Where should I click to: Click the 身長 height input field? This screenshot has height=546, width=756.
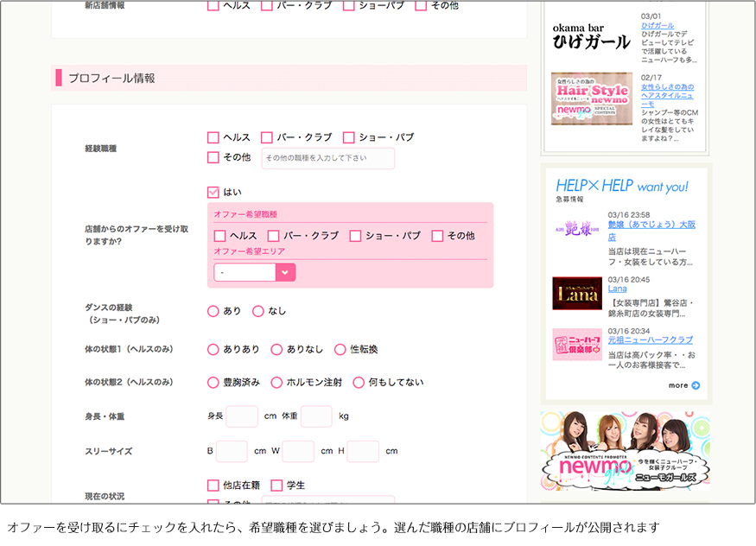coord(242,416)
